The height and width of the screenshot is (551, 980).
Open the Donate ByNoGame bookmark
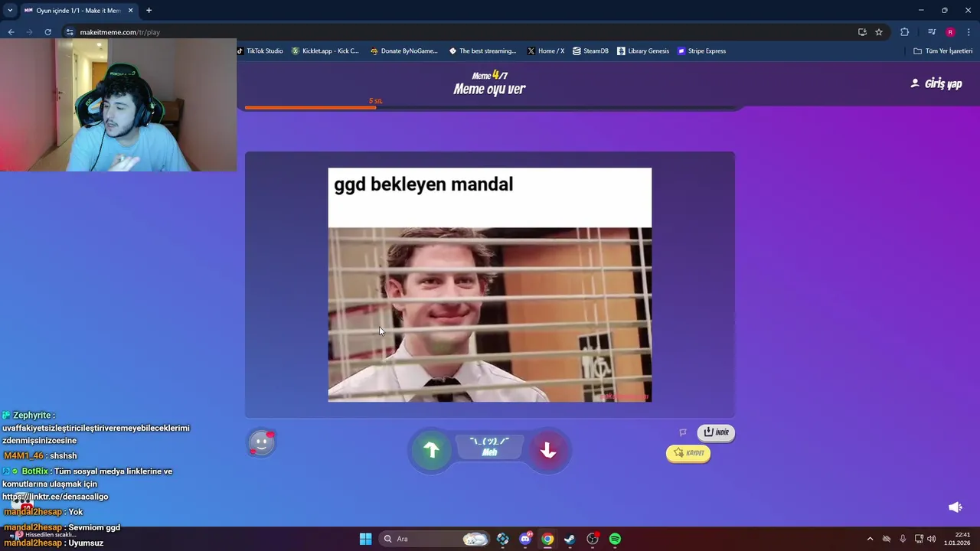pos(403,51)
